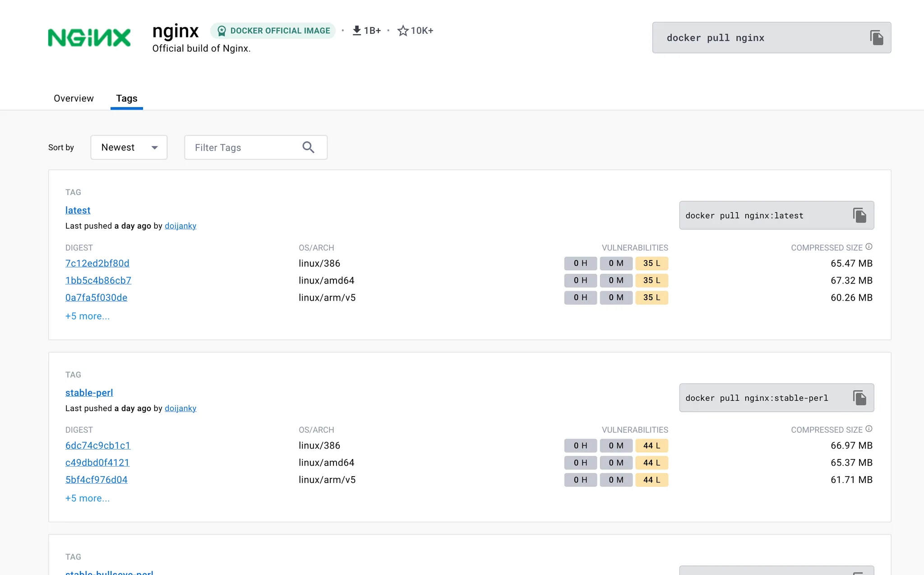
Task: Select the Tags tab
Action: coord(126,98)
